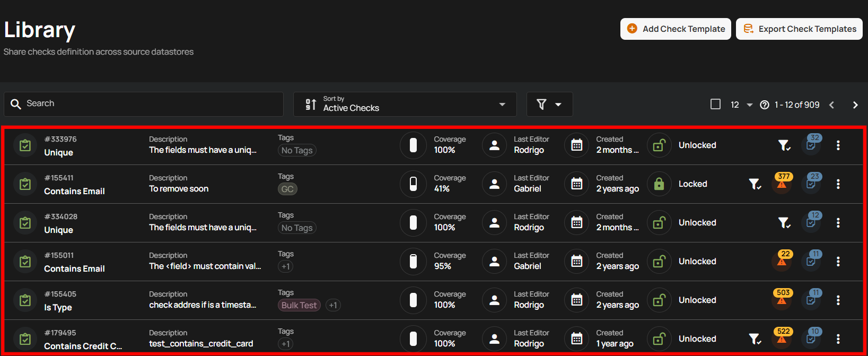Click the green locked padlock icon

[659, 184]
